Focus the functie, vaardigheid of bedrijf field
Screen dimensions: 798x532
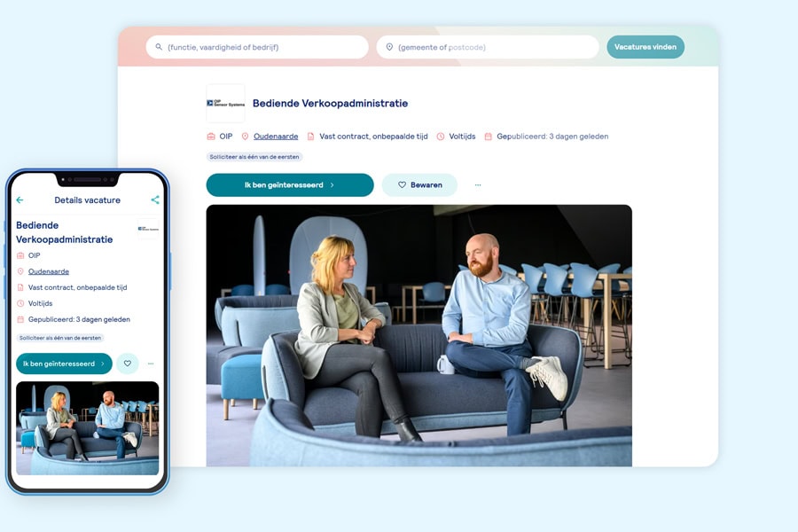tap(257, 47)
